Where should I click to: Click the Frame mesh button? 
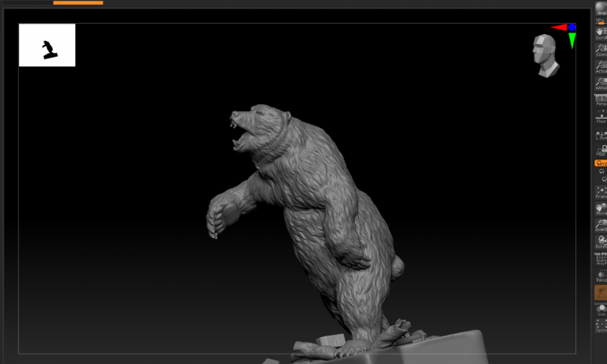601,192
